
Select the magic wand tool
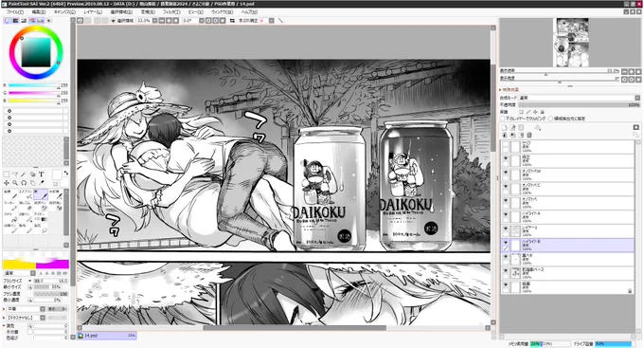click(x=24, y=174)
